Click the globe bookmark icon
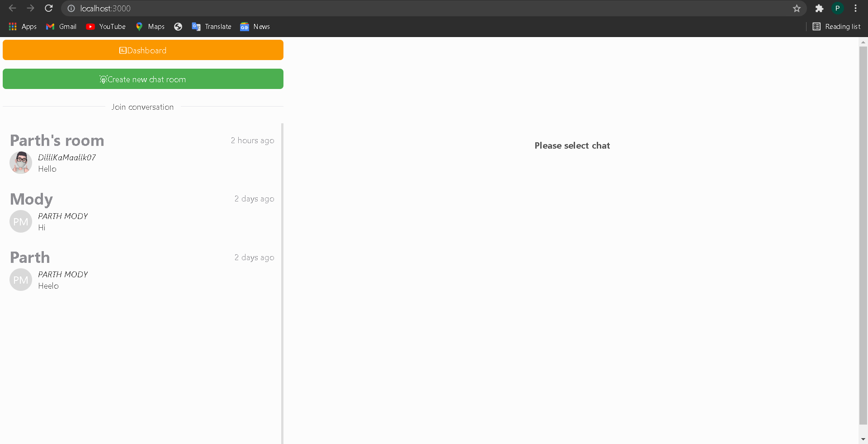 coord(178,27)
